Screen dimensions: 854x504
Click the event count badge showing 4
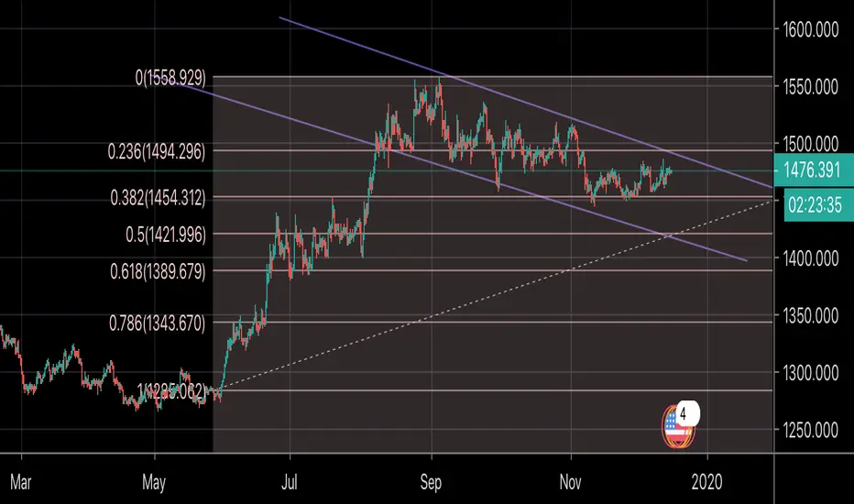pyautogui.click(x=687, y=413)
